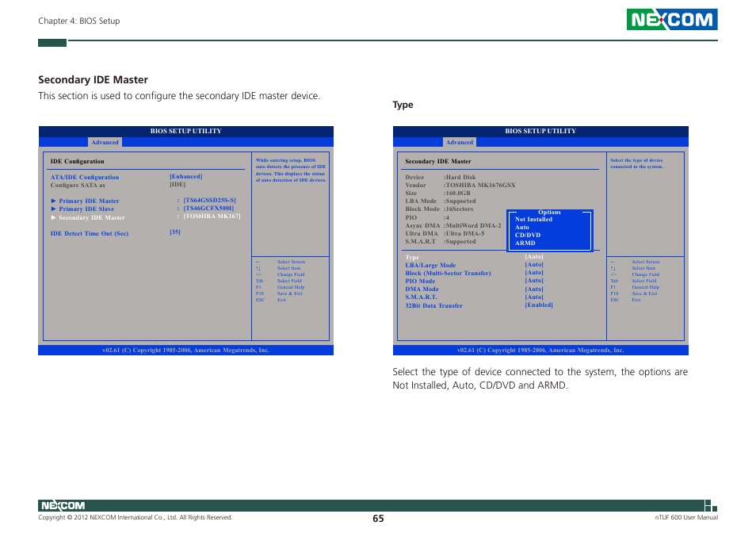Click the right screen's American Megatrends copyright bar
This screenshot has height=533, width=756.
click(x=540, y=351)
